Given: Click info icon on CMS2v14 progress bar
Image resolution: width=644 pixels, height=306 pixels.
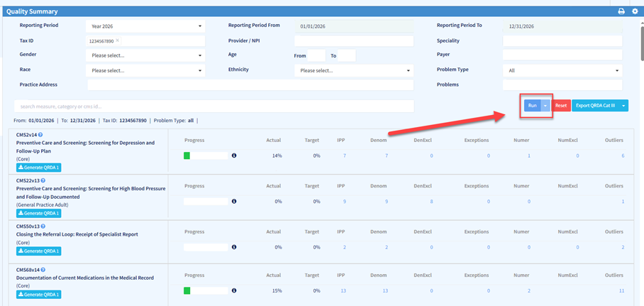Looking at the screenshot, I should click(x=234, y=155).
